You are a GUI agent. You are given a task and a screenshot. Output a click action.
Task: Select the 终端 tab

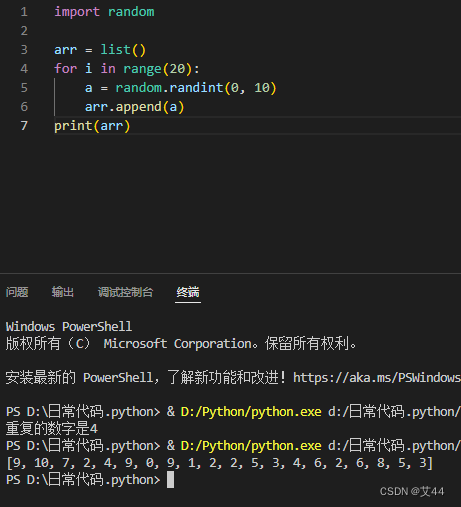[188, 292]
